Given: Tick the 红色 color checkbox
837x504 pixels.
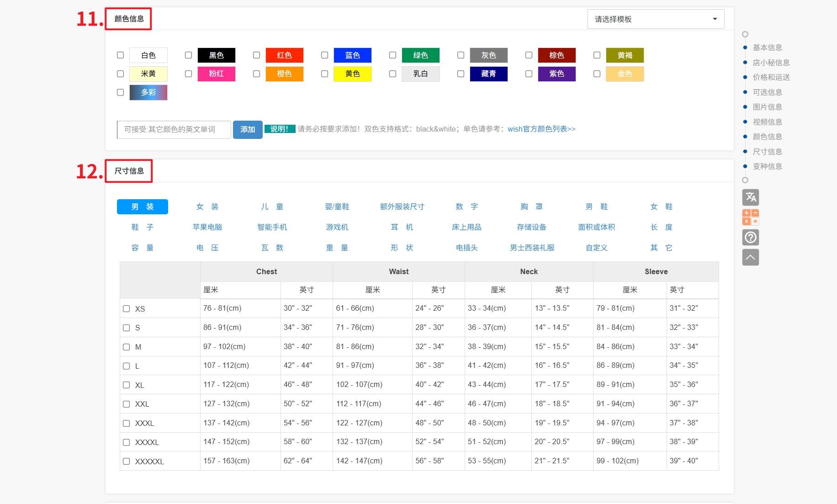Looking at the screenshot, I should 256,55.
